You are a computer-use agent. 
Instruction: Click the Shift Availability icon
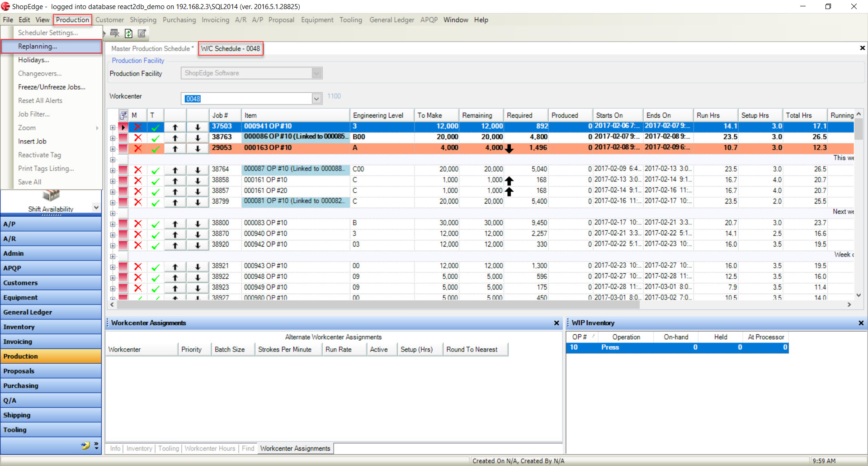tap(51, 196)
